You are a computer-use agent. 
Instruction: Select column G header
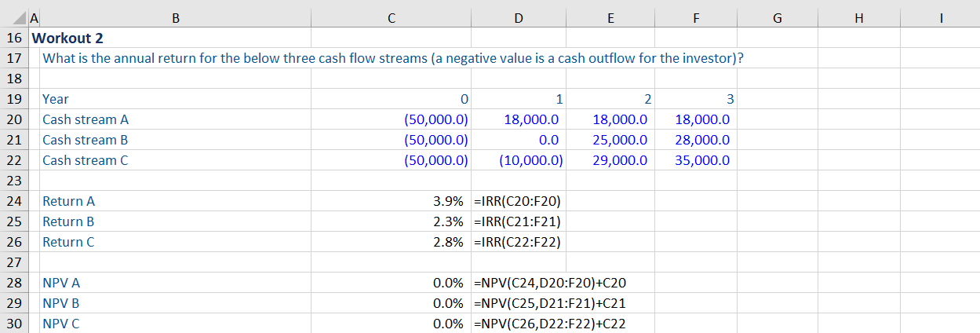776,17
